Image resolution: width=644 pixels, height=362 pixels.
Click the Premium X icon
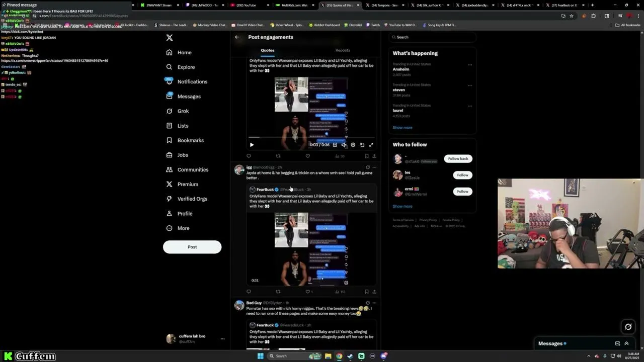coord(169,184)
